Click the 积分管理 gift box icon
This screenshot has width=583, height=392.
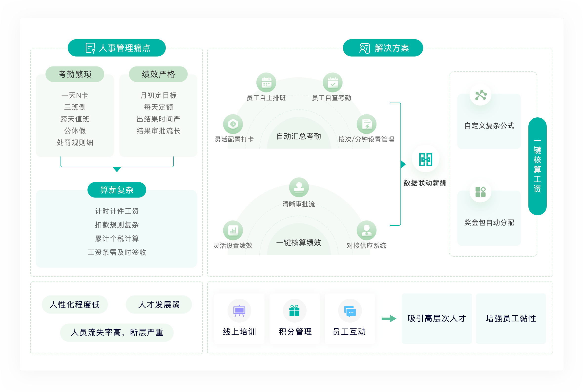pos(294,311)
